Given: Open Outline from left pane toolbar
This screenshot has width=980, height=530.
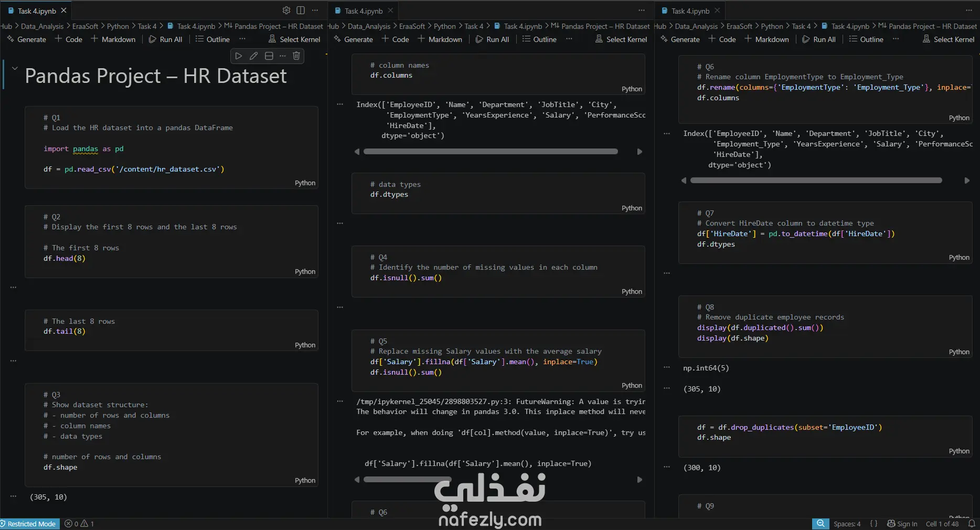Looking at the screenshot, I should coord(212,39).
